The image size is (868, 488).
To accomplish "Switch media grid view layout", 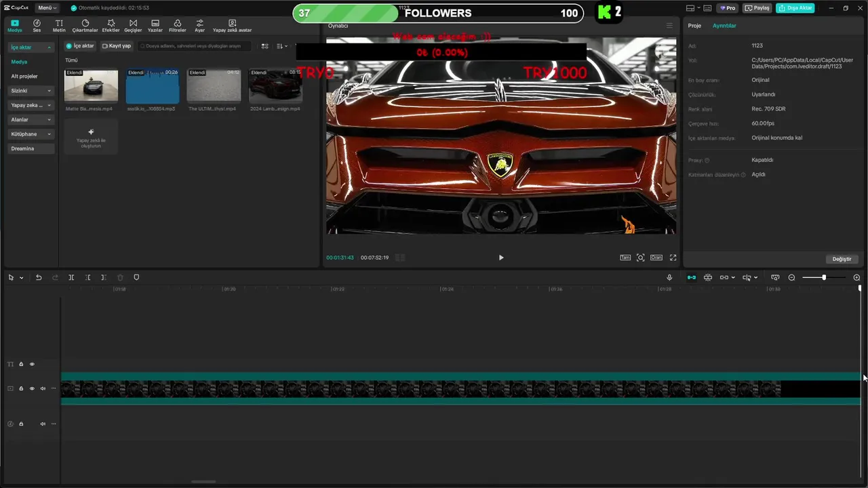I will [265, 46].
